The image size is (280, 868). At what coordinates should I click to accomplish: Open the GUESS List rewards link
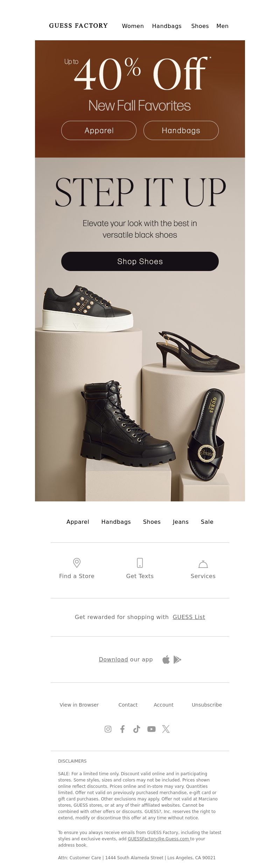click(189, 617)
